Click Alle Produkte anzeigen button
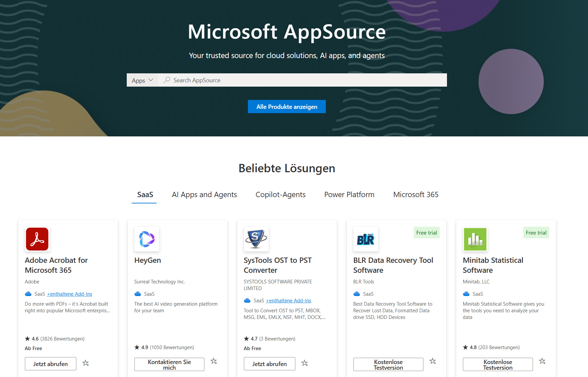 click(x=287, y=107)
